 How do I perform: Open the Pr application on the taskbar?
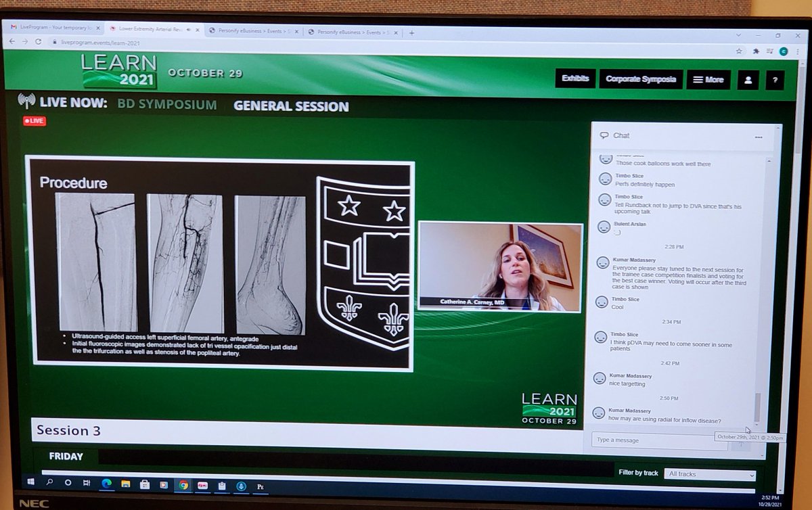pos(260,486)
